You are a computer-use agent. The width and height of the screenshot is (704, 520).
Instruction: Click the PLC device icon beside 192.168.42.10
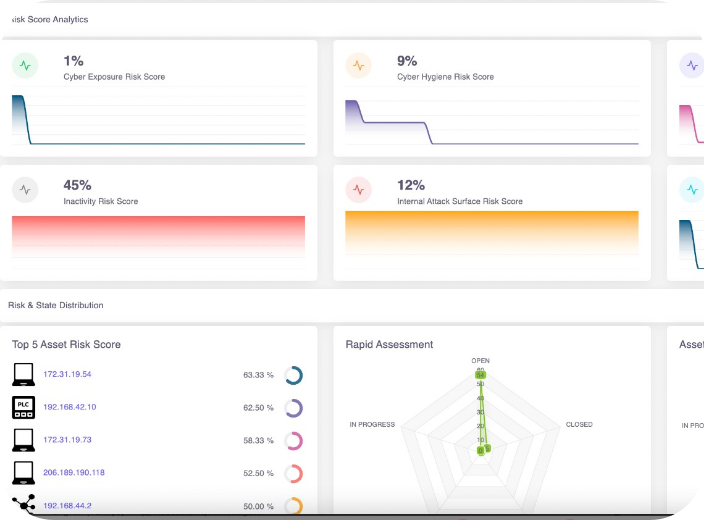pos(23,407)
